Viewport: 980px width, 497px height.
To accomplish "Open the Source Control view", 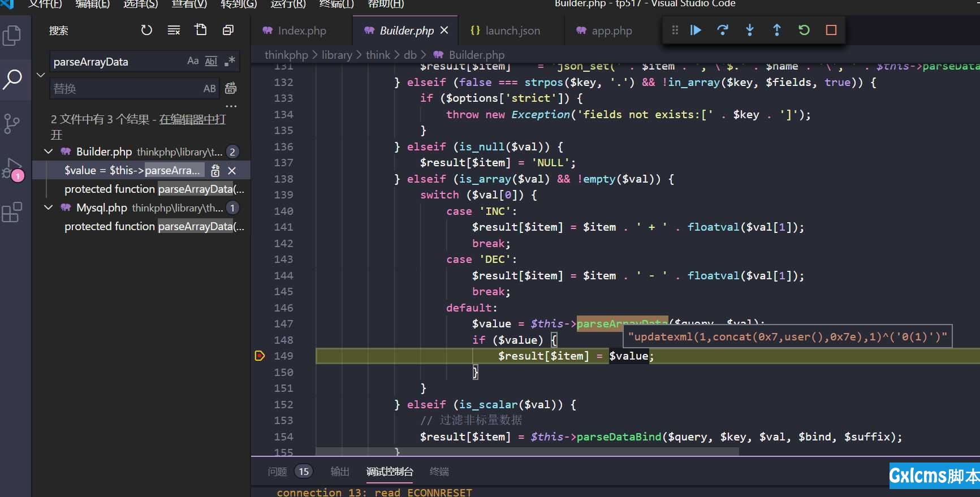I will 12,124.
